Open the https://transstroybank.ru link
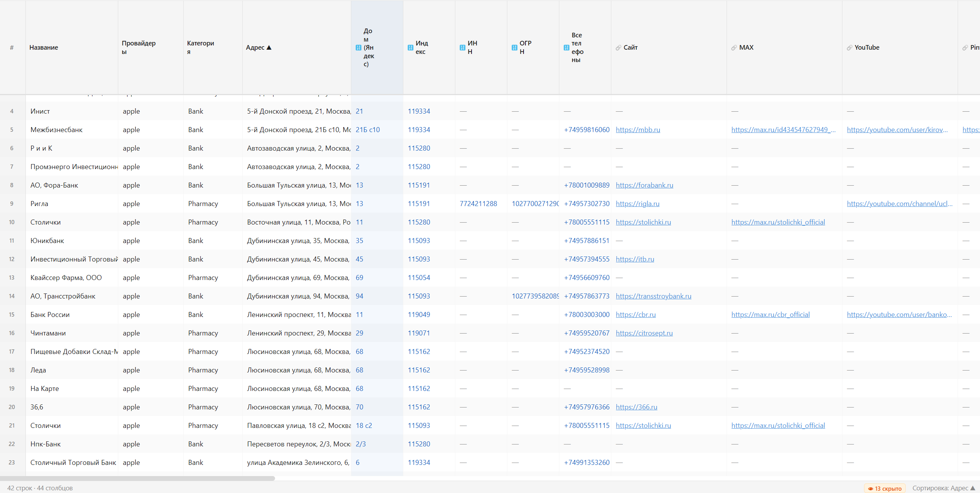The image size is (980, 493). coord(653,296)
